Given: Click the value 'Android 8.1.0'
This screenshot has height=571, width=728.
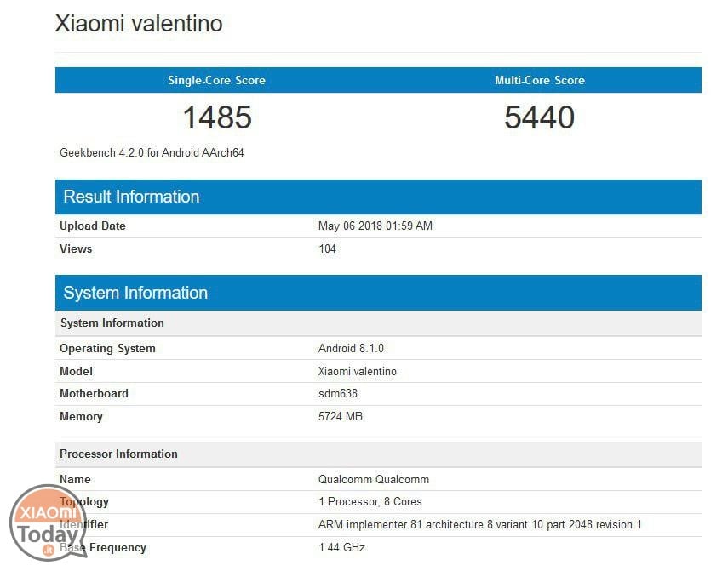Looking at the screenshot, I should (x=351, y=348).
